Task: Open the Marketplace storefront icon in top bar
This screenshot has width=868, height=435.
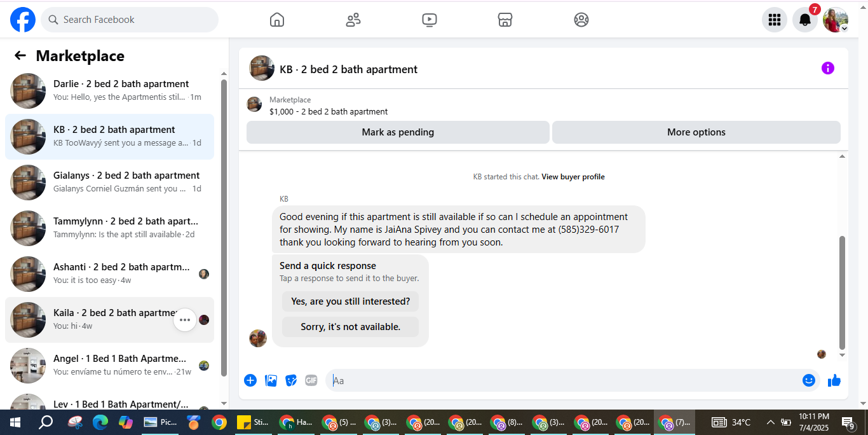Action: [x=505, y=20]
